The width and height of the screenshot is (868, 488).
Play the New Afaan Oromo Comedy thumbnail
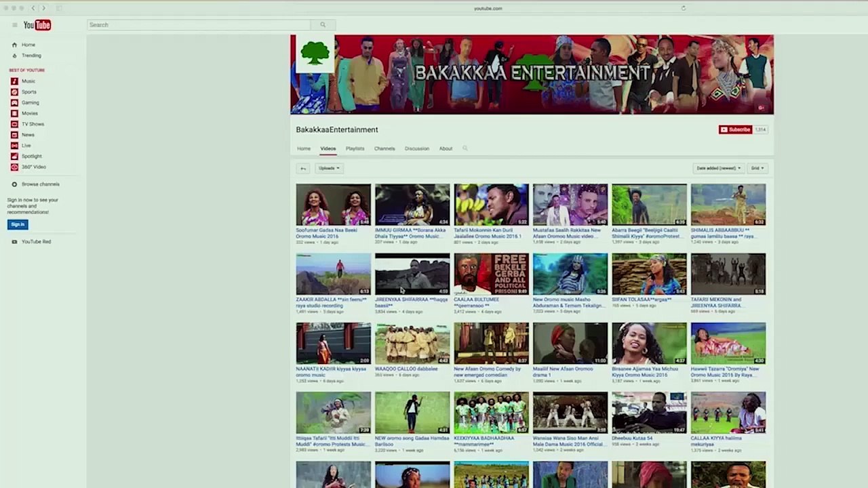point(492,344)
